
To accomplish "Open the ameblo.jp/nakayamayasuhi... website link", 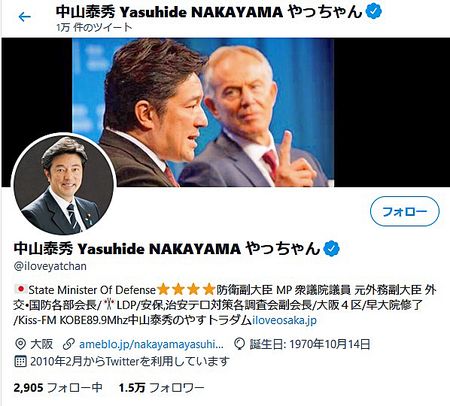I will point(151,344).
